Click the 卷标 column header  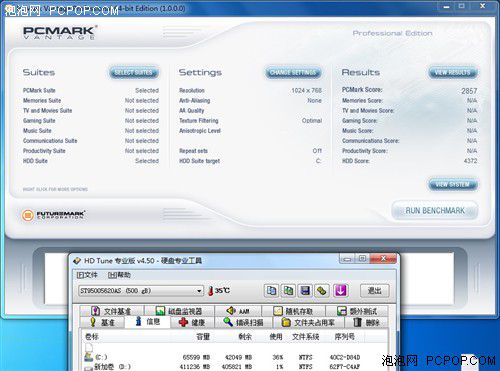pos(92,337)
